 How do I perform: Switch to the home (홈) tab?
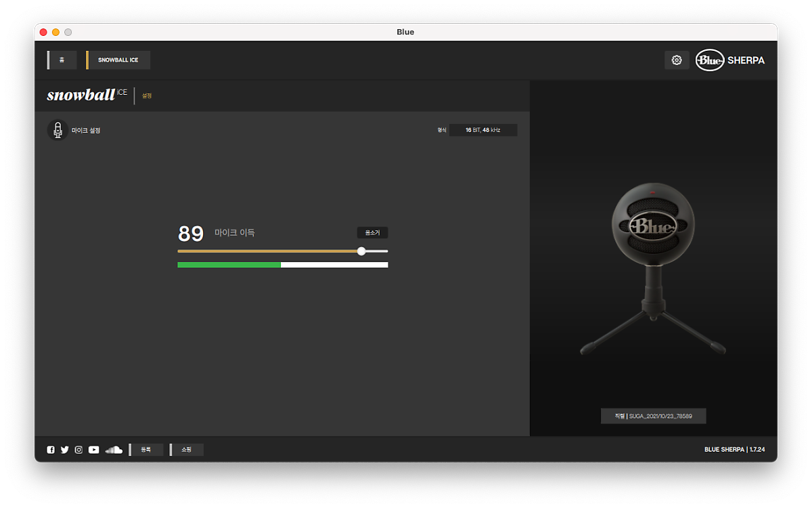pos(62,60)
